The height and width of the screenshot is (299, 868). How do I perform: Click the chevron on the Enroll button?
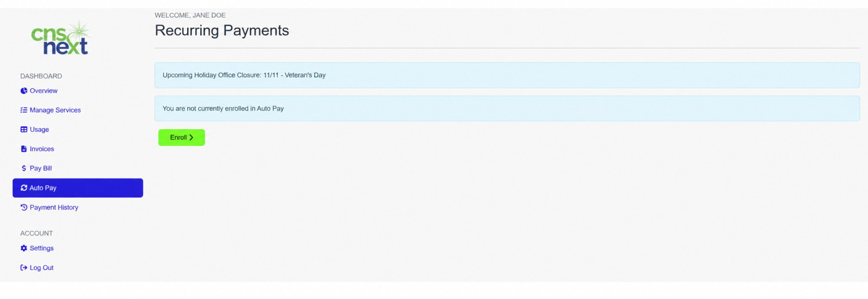tap(191, 137)
